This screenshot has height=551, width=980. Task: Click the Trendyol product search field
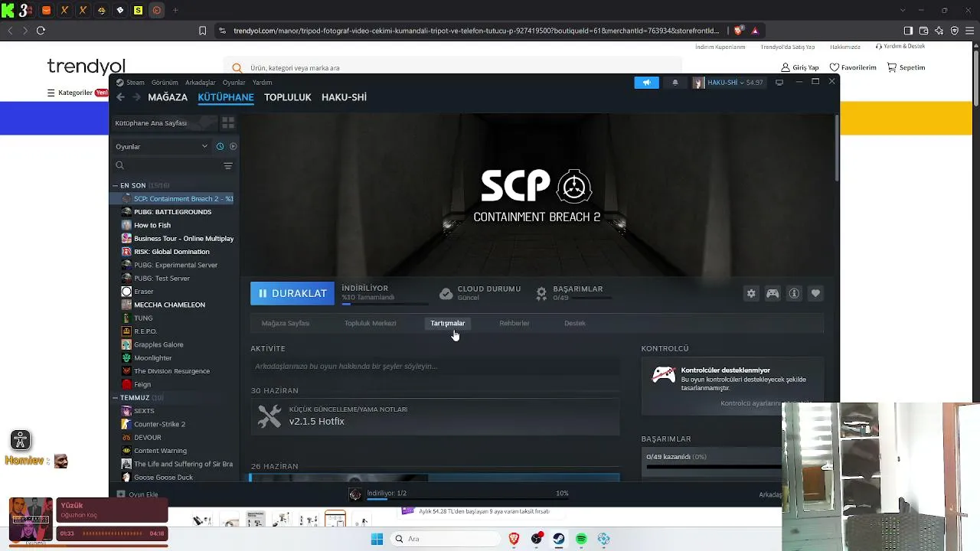click(x=452, y=67)
